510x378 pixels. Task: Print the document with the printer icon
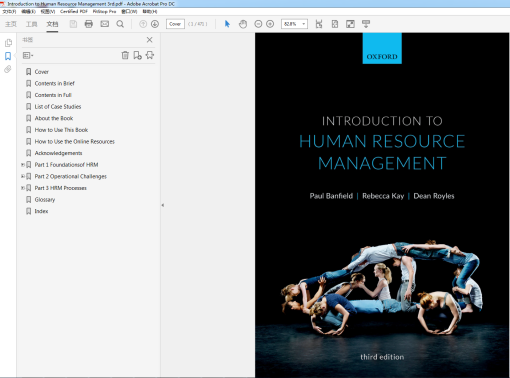[89, 24]
